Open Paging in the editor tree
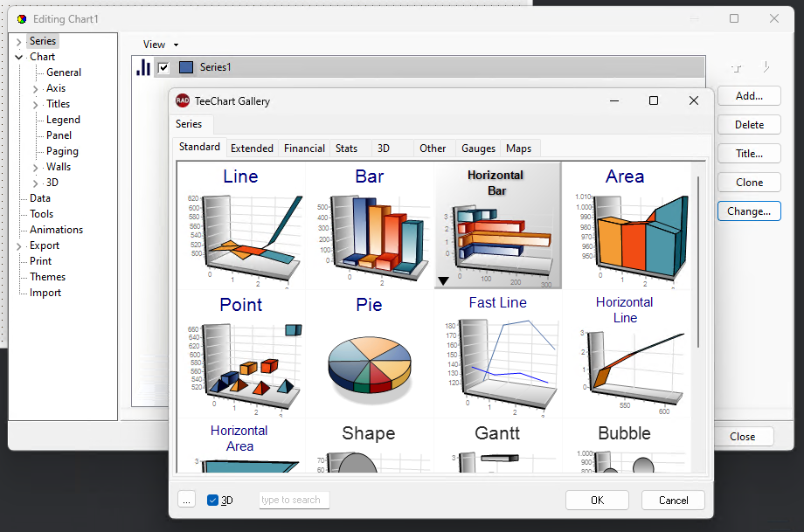The height and width of the screenshot is (532, 804). 62,151
